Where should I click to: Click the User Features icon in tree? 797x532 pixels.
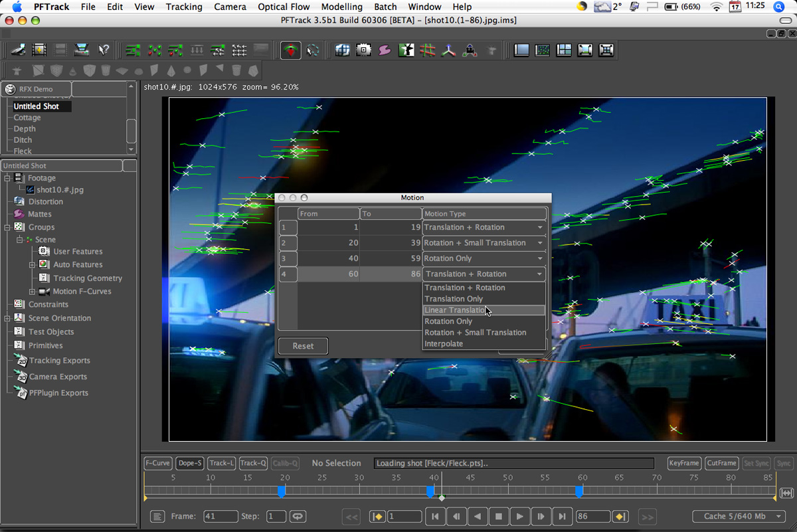[44, 251]
